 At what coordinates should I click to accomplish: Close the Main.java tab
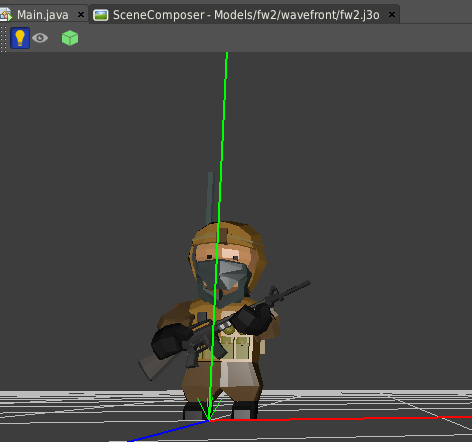81,15
